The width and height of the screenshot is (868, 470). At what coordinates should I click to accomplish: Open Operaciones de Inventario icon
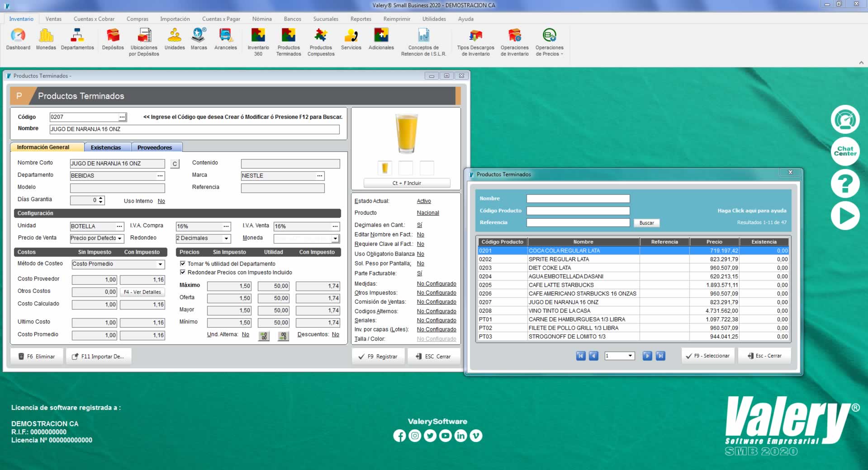click(514, 42)
